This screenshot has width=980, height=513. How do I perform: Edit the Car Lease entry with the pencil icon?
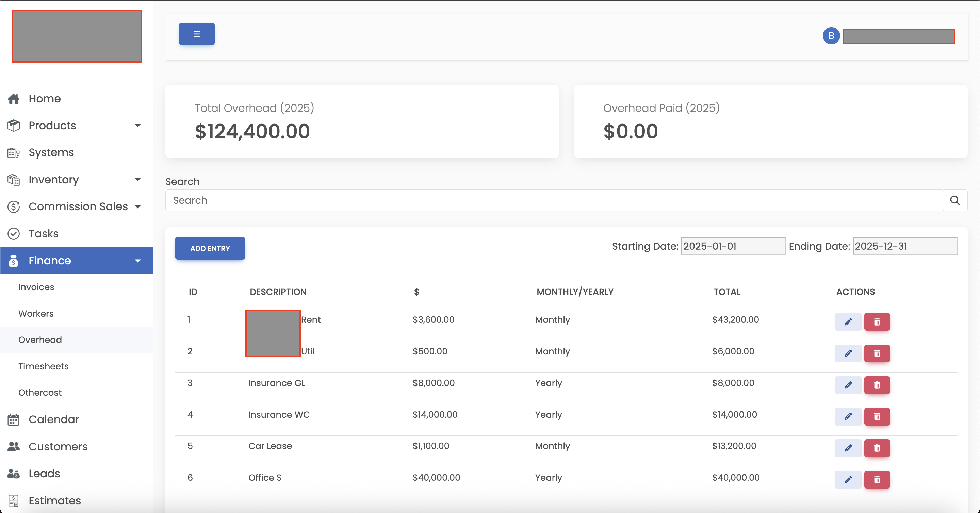(x=848, y=448)
